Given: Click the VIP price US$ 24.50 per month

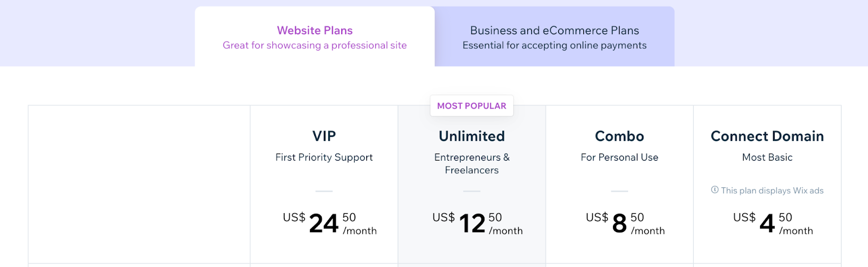Looking at the screenshot, I should point(330,223).
